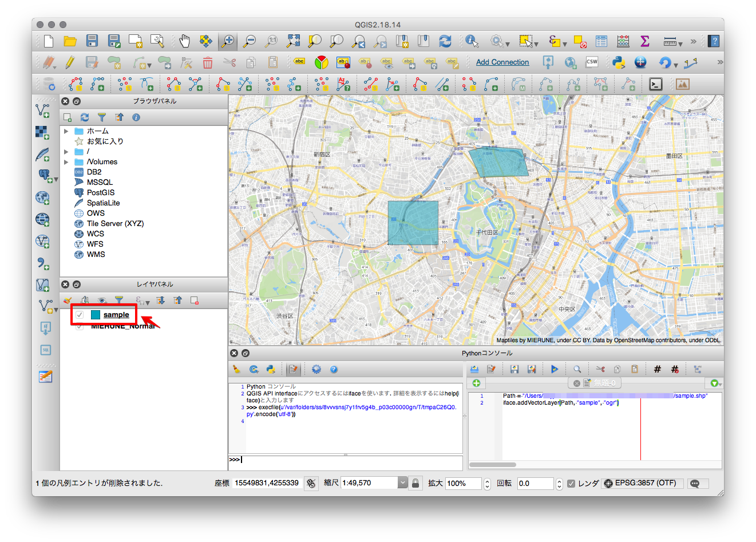
Task: Open the attribute table icon
Action: (x=601, y=41)
